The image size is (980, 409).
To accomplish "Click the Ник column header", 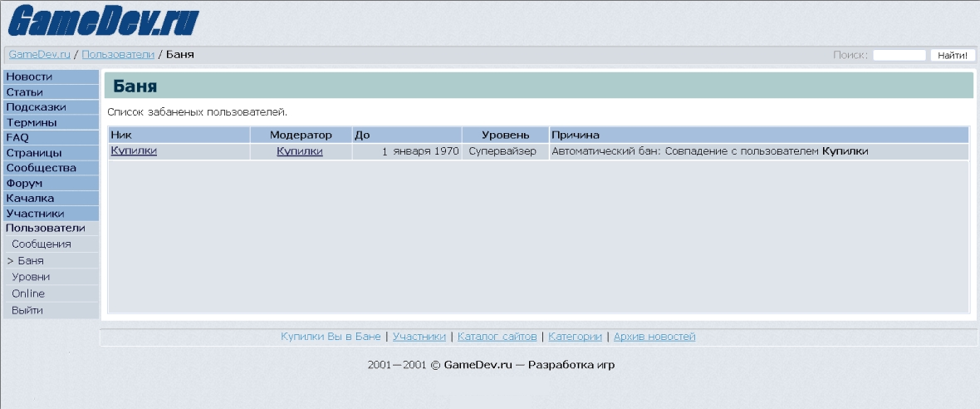I will tap(179, 135).
